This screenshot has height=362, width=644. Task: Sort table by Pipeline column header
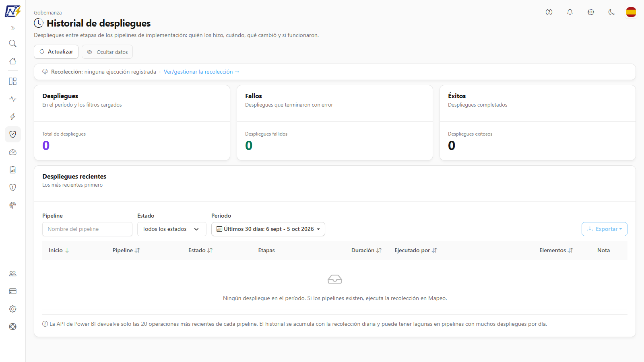tap(126, 250)
